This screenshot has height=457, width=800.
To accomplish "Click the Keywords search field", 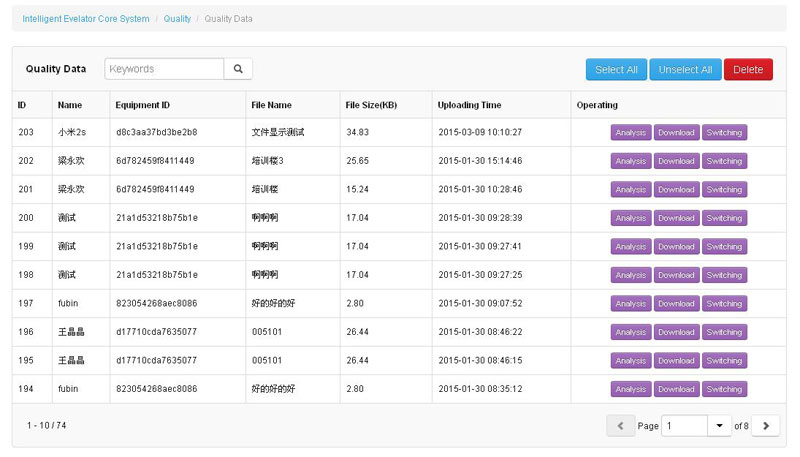I will (164, 69).
